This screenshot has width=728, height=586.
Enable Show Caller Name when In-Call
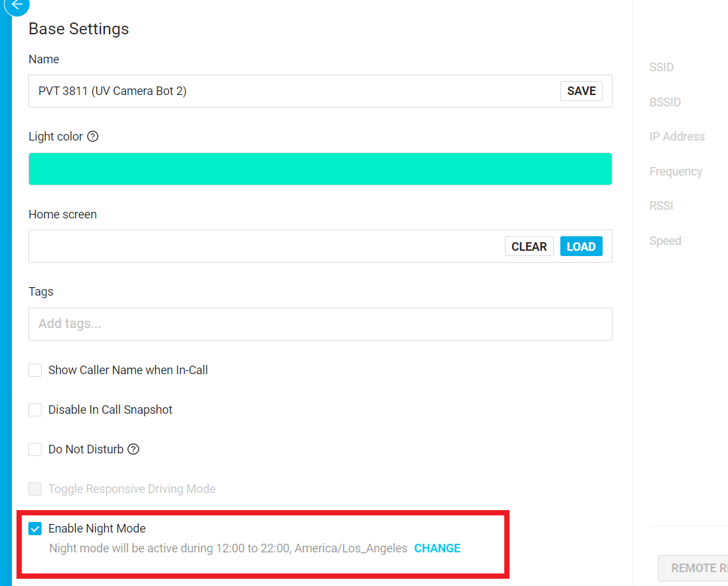(x=35, y=370)
